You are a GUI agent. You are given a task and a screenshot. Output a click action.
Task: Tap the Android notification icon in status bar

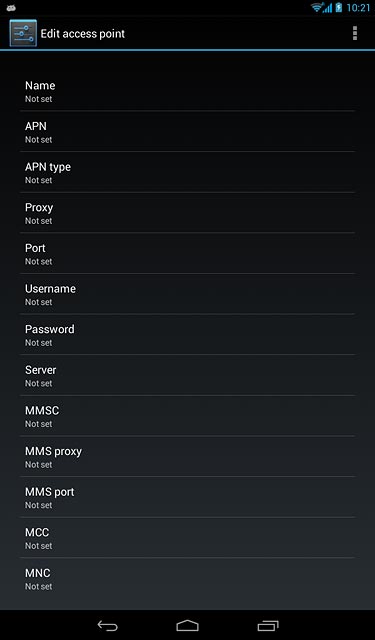click(11, 7)
